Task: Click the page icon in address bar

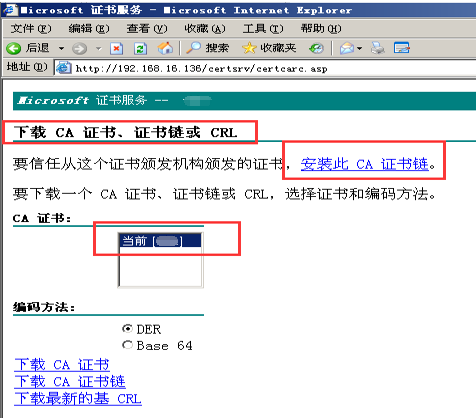Action: pos(63,68)
